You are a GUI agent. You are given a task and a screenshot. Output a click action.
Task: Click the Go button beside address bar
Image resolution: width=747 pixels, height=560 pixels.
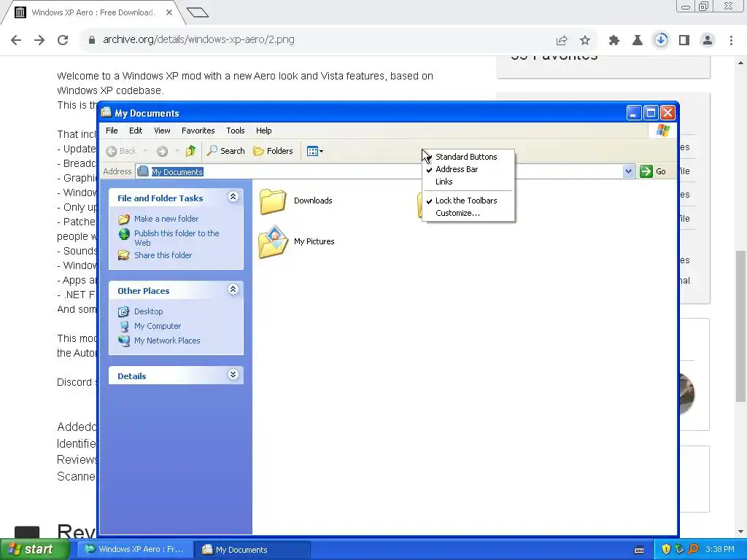click(x=653, y=171)
